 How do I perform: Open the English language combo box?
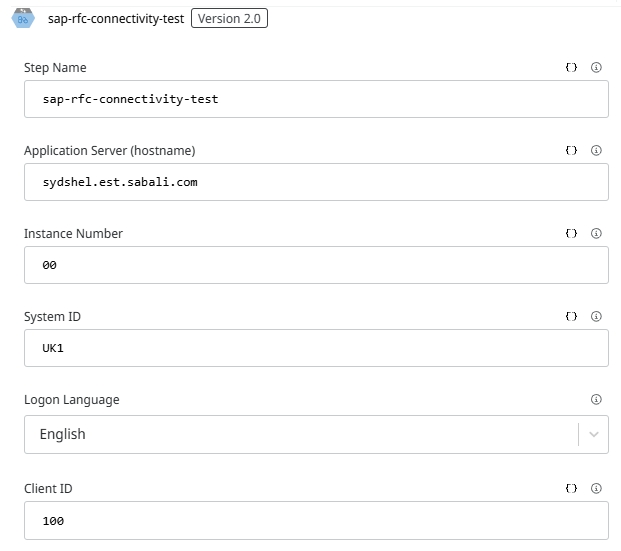pos(300,435)
